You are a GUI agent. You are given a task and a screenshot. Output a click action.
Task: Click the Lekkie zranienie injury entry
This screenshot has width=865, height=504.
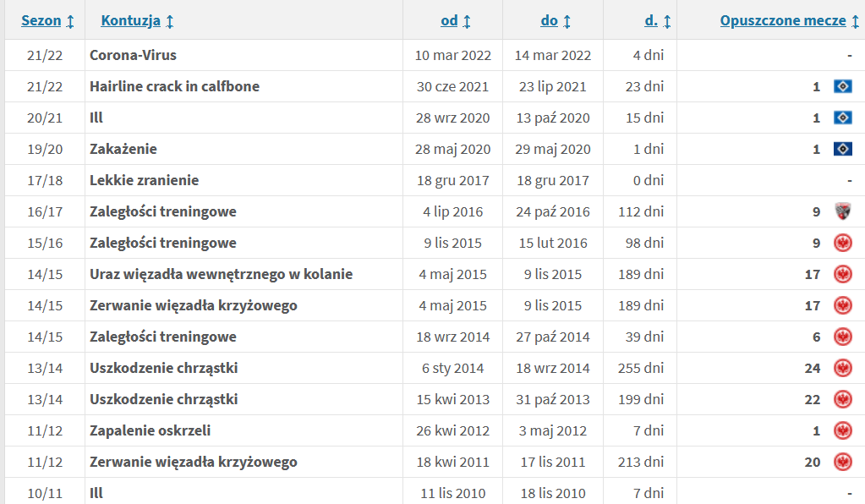(x=144, y=180)
